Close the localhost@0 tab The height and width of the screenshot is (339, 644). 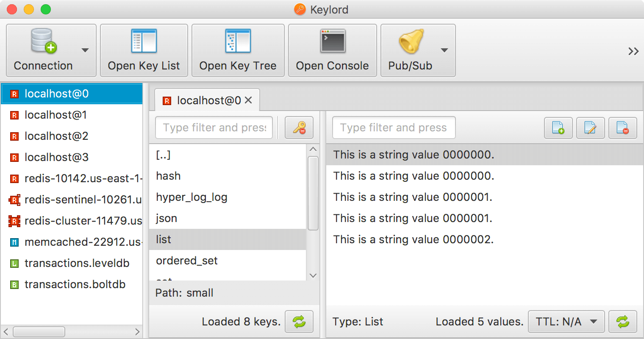pyautogui.click(x=249, y=100)
